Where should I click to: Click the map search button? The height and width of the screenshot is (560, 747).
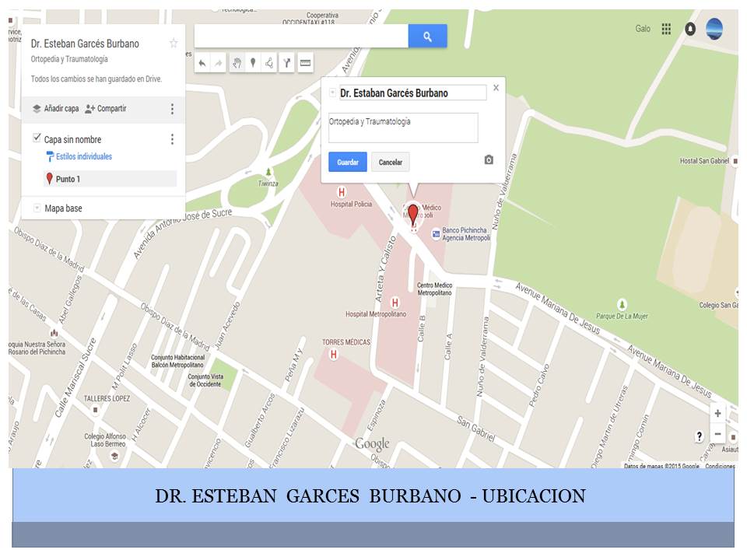click(426, 36)
